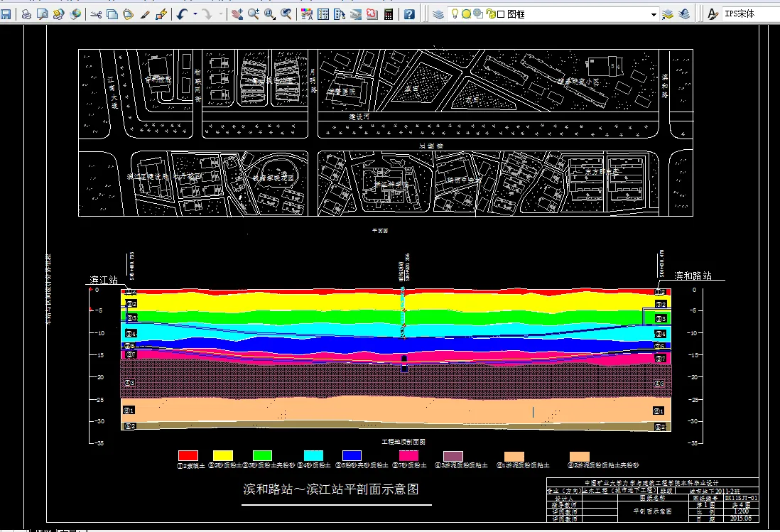Click Make Object's Layer Current icon
This screenshot has height=532, width=780.
[668, 14]
